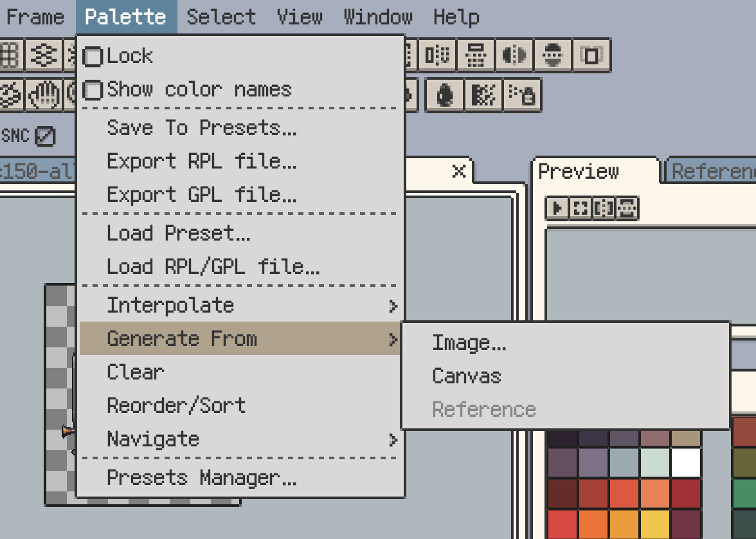Screen dimensions: 756x539
Task: Click Save To Presets… in the Palette menu
Action: pos(202,128)
